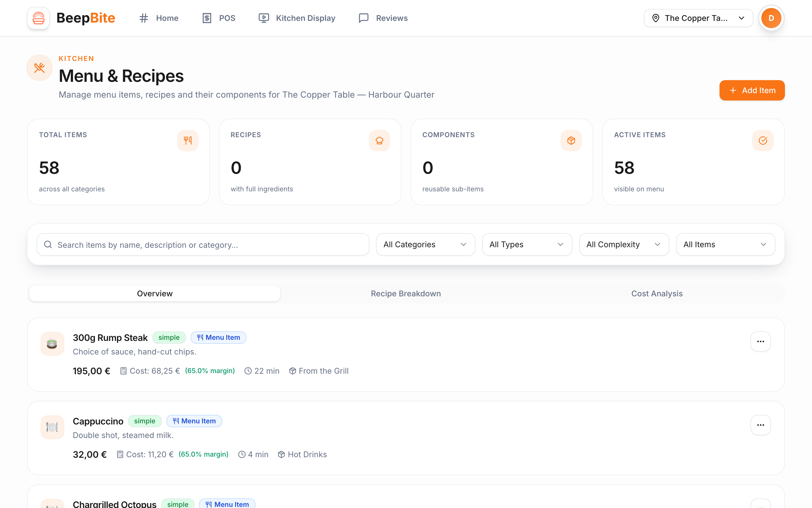The width and height of the screenshot is (812, 508).
Task: Click the monitor icon beside Kitchen Display
Action: pyautogui.click(x=264, y=18)
